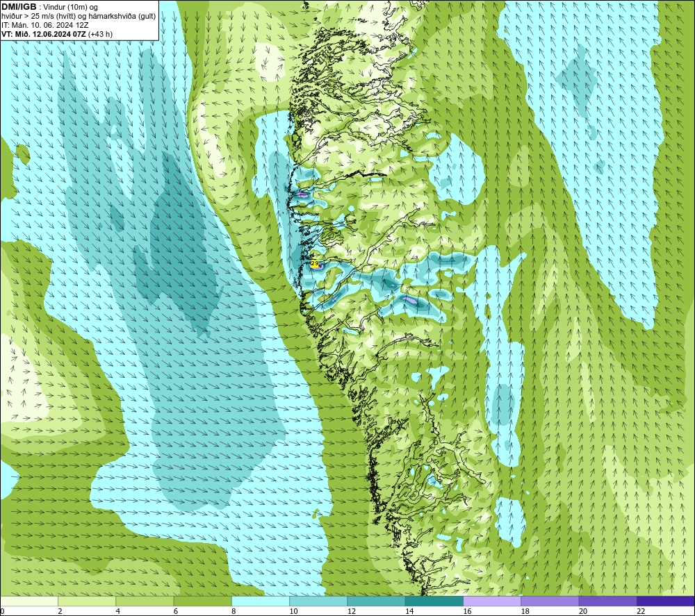Click the 10–12 m/s turquoise swatch

318,601
